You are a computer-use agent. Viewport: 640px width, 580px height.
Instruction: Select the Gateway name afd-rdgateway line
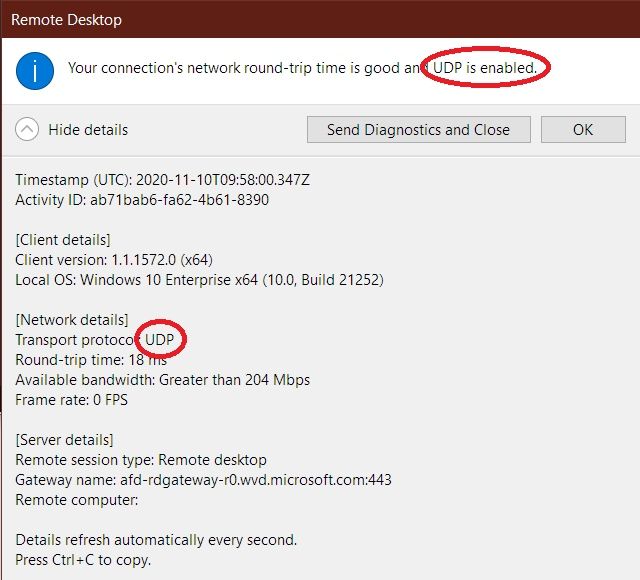click(203, 480)
